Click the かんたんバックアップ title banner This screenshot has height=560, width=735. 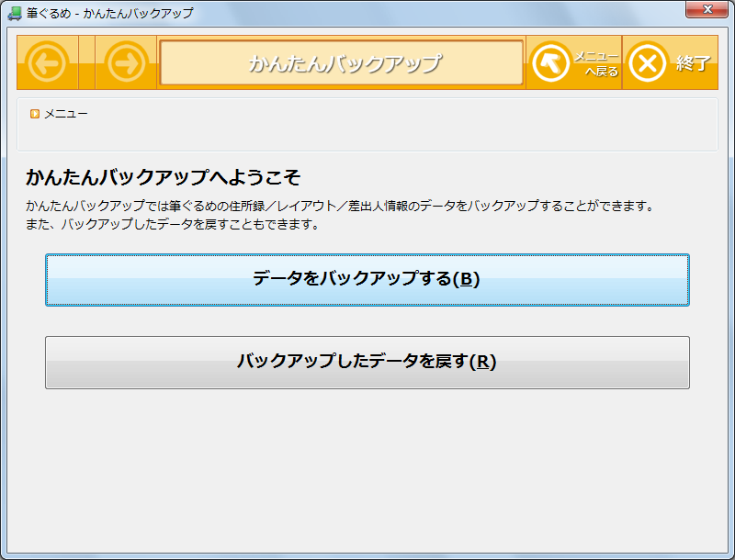tap(341, 62)
